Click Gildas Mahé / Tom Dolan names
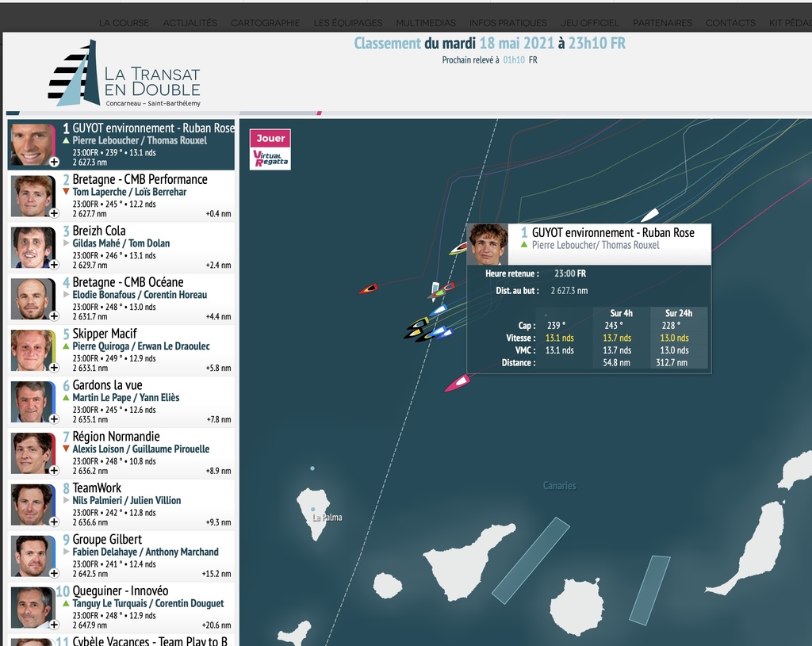The image size is (812, 646). [x=121, y=243]
